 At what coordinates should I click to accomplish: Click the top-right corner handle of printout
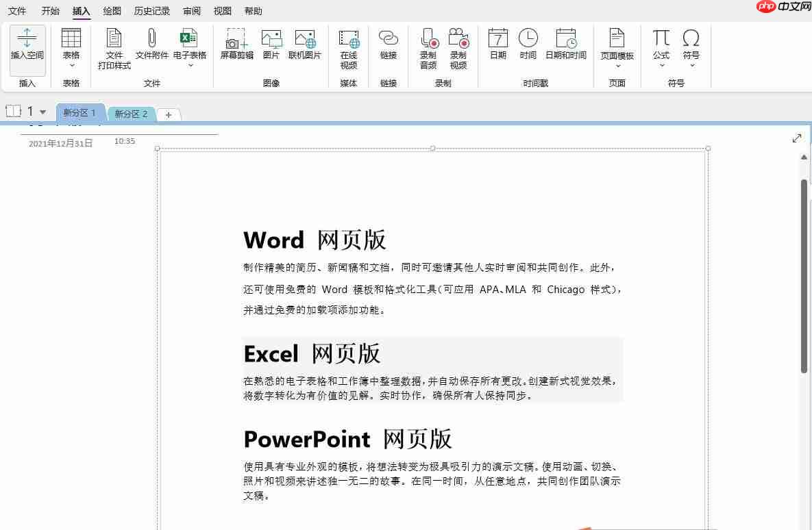[x=708, y=149]
